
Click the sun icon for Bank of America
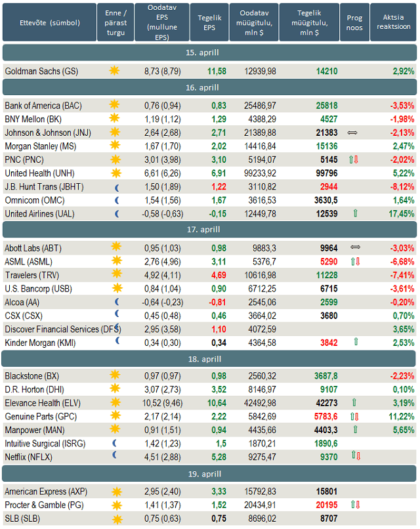[x=114, y=104]
